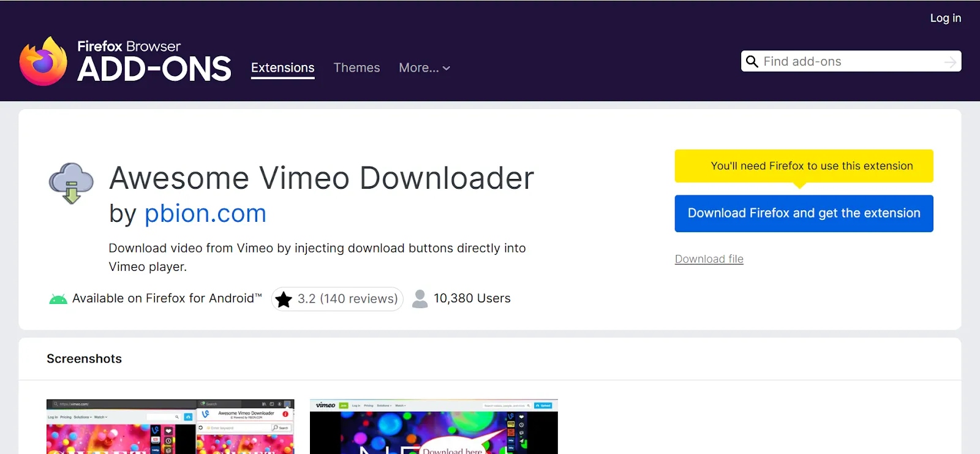This screenshot has height=454, width=980.
Task: Focus the Find add-ons search field
Action: [x=851, y=61]
